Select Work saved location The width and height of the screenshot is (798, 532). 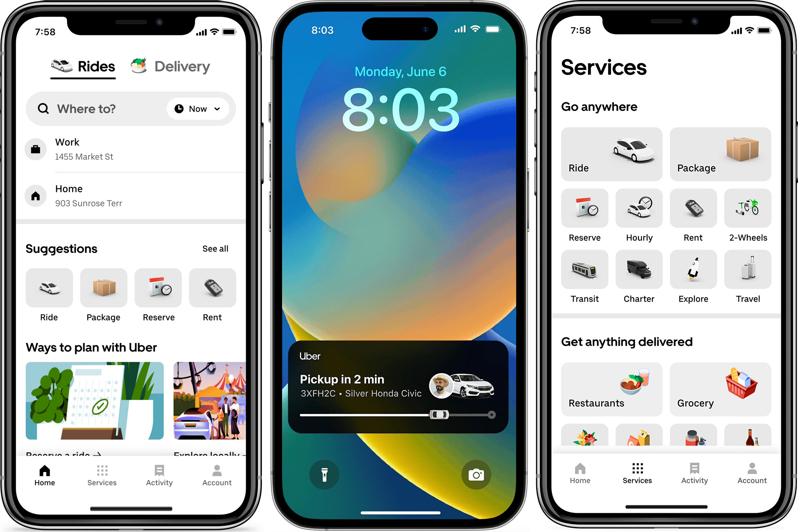126,151
